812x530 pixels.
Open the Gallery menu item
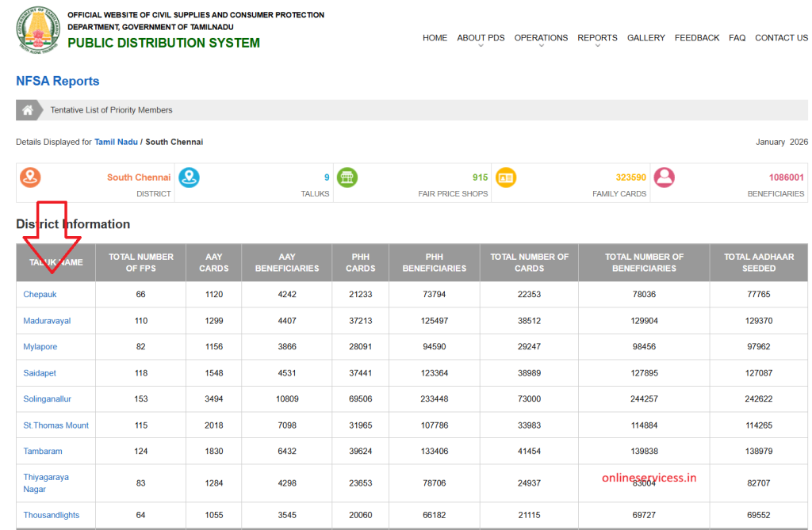click(645, 38)
